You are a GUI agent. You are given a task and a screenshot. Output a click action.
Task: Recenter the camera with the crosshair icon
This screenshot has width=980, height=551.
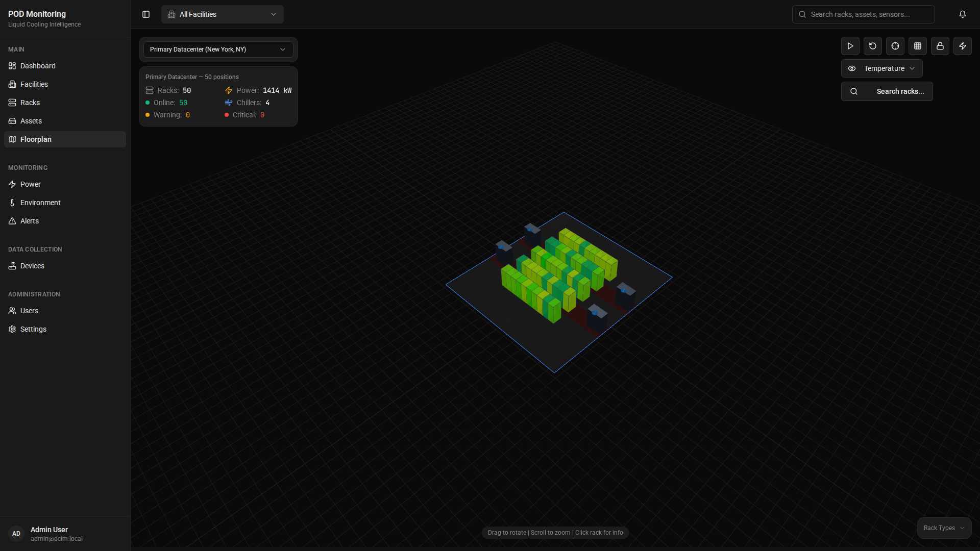[x=895, y=46]
